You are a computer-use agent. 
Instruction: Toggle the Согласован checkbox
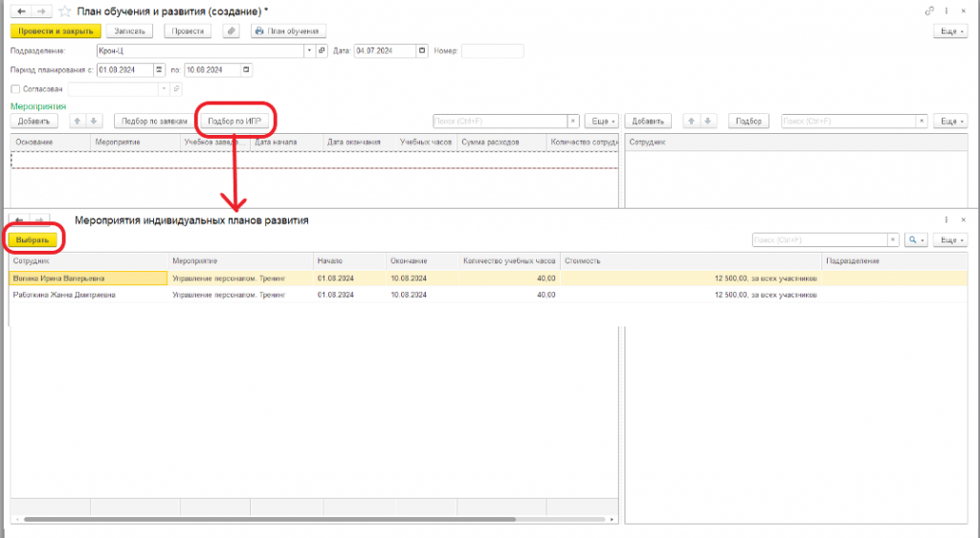pos(15,89)
